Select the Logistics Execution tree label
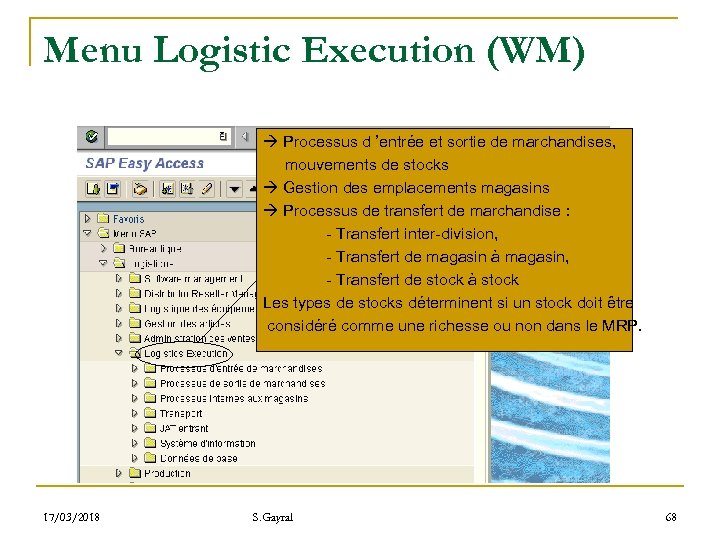The height and width of the screenshot is (540, 720). point(186,353)
